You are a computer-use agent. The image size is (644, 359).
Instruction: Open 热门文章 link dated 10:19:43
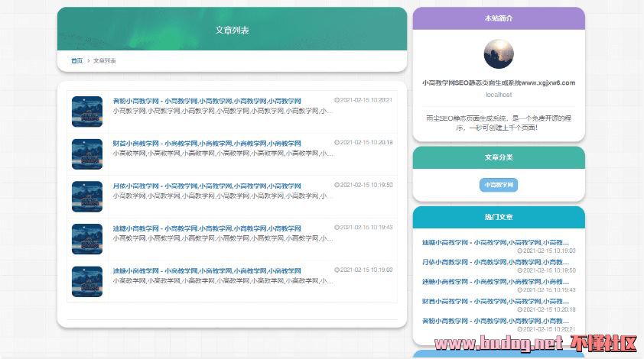coord(496,282)
